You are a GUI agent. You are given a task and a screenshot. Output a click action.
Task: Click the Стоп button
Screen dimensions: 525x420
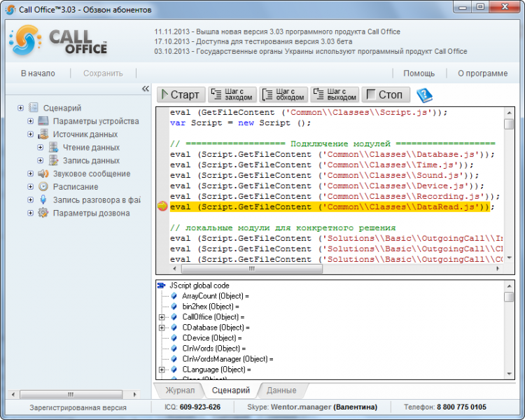pyautogui.click(x=386, y=94)
